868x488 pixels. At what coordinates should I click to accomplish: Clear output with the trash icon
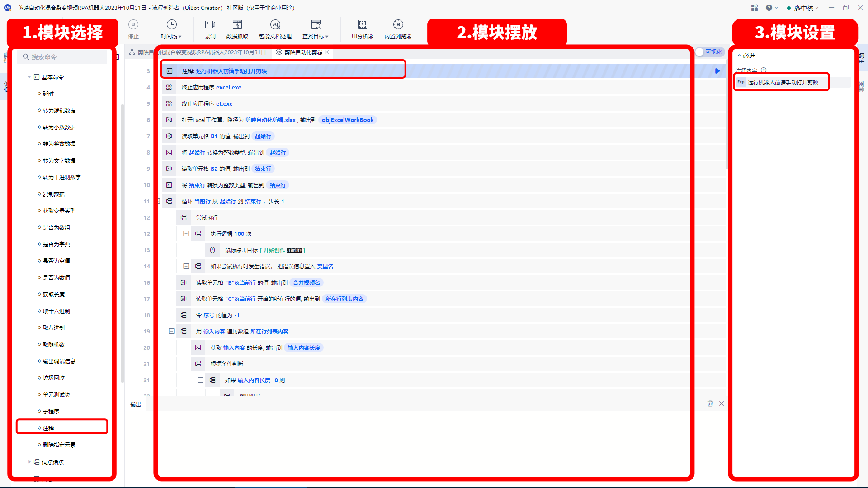click(710, 404)
